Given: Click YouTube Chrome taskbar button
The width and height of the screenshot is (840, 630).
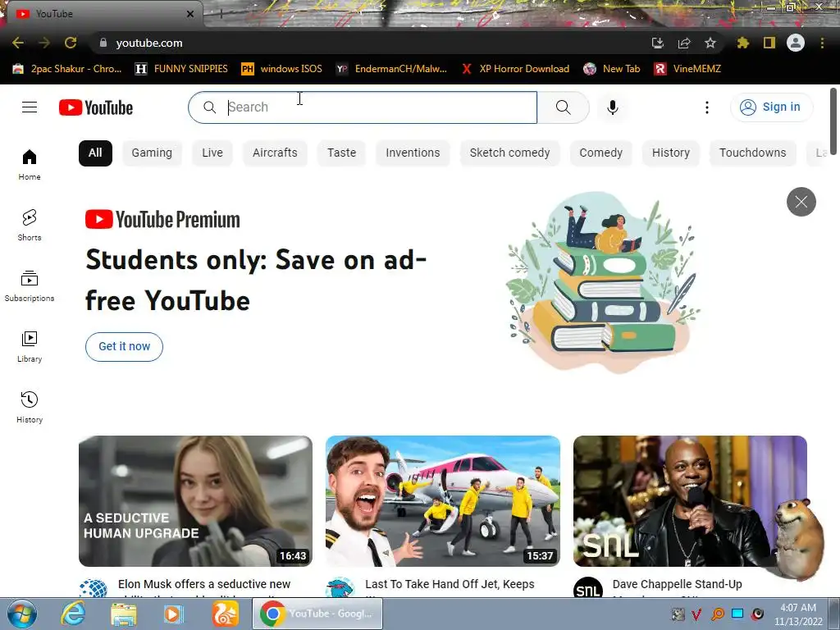Looking at the screenshot, I should coord(317,614).
